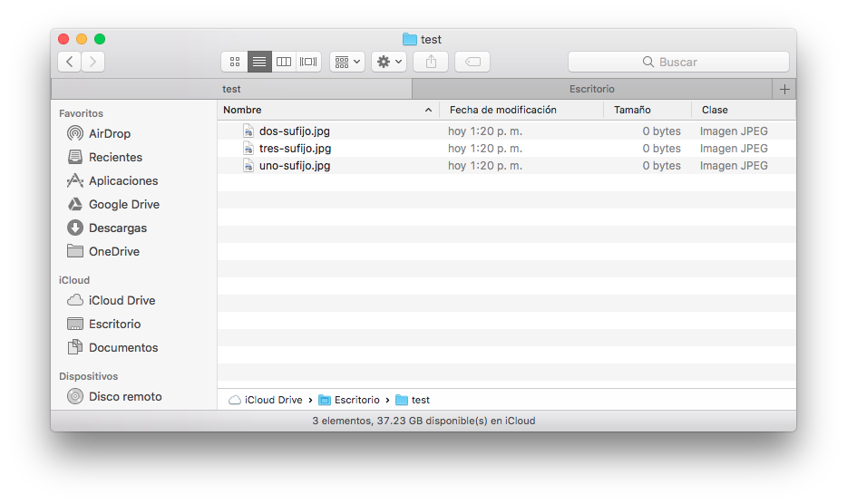Enter full screen with the green button
Screen dimensions: 847x504
pos(100,39)
